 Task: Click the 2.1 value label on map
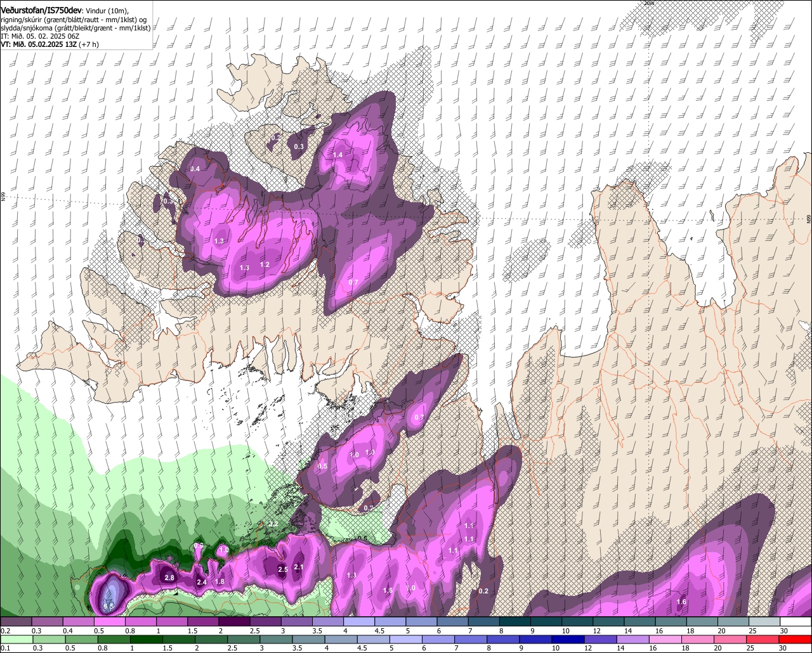(x=299, y=567)
